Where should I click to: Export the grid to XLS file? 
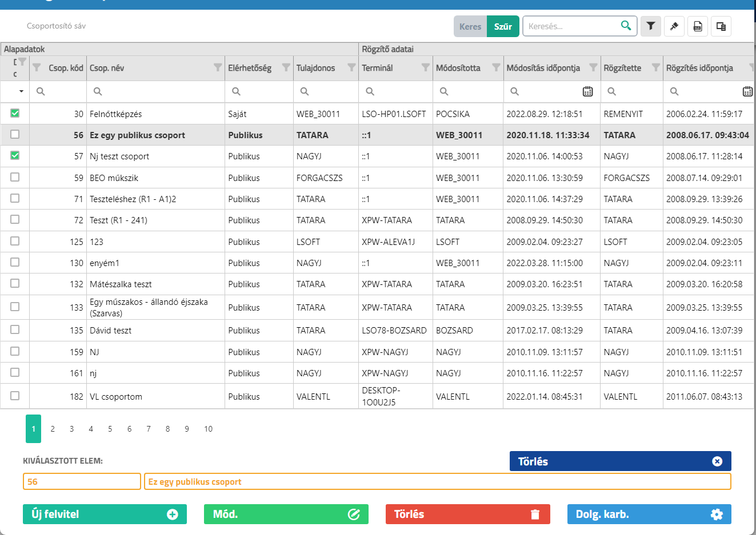point(698,26)
